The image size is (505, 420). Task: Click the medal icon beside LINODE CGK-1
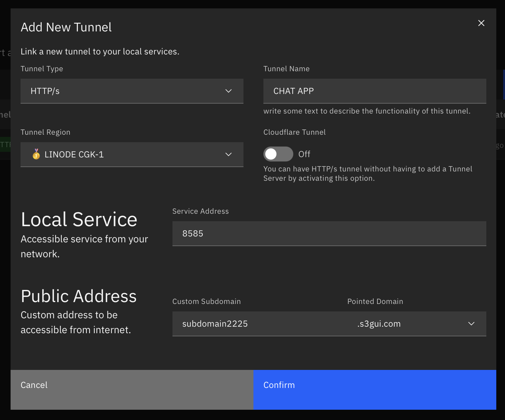point(36,154)
